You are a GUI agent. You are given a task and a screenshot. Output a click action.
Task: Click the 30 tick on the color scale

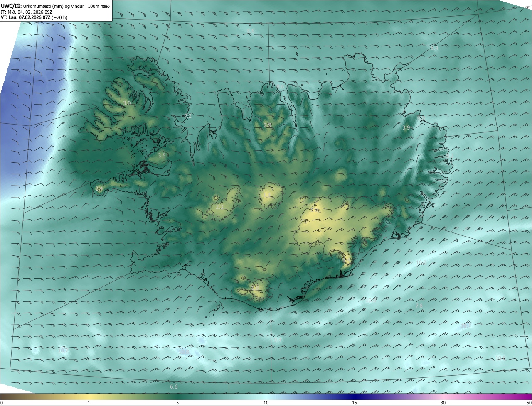click(x=443, y=403)
